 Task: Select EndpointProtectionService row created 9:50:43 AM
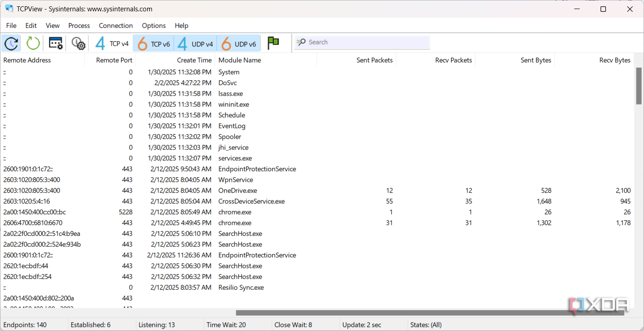[317, 169]
